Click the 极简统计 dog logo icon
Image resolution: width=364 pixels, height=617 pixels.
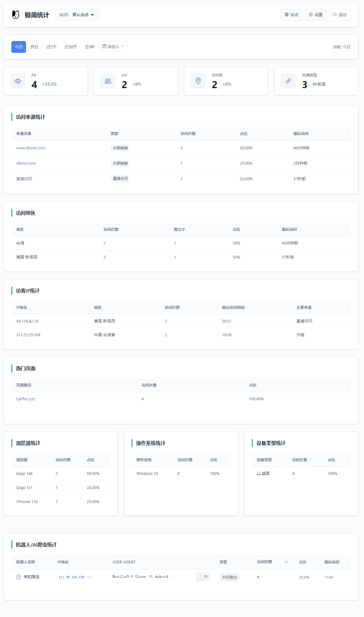(x=16, y=15)
